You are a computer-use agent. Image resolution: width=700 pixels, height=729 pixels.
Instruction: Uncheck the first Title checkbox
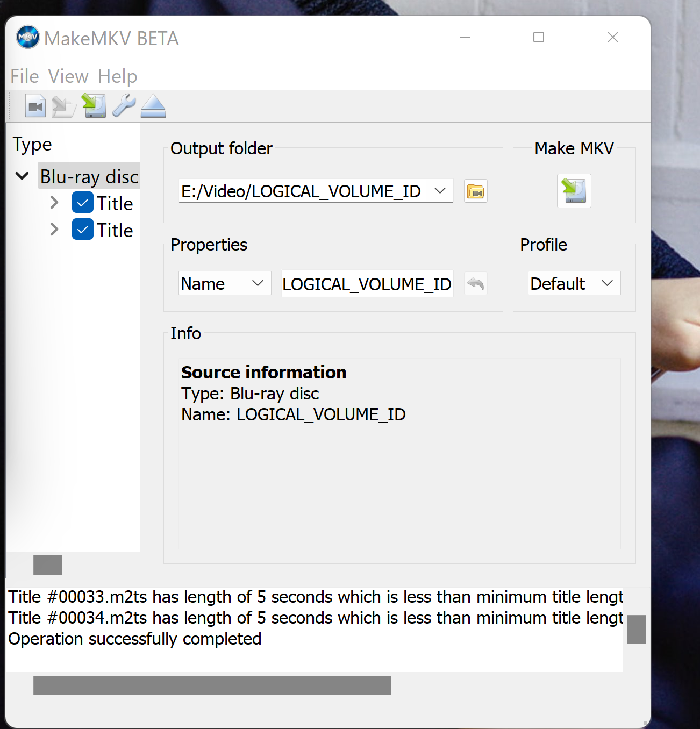tap(83, 203)
